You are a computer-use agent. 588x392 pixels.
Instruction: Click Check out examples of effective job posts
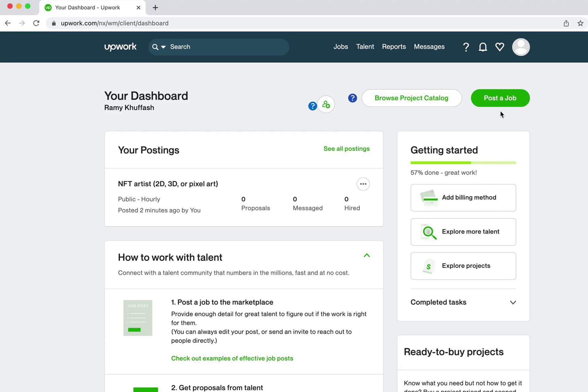232,358
